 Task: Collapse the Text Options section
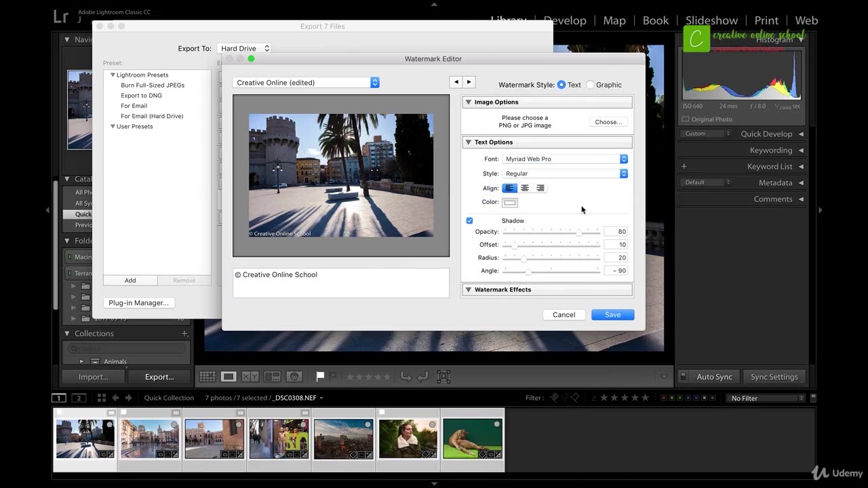coord(468,142)
